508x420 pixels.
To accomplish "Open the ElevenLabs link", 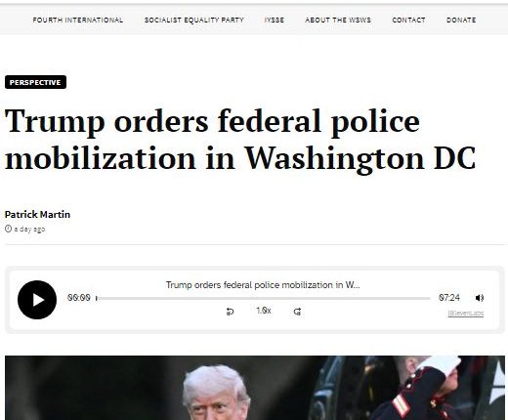I will [466, 314].
